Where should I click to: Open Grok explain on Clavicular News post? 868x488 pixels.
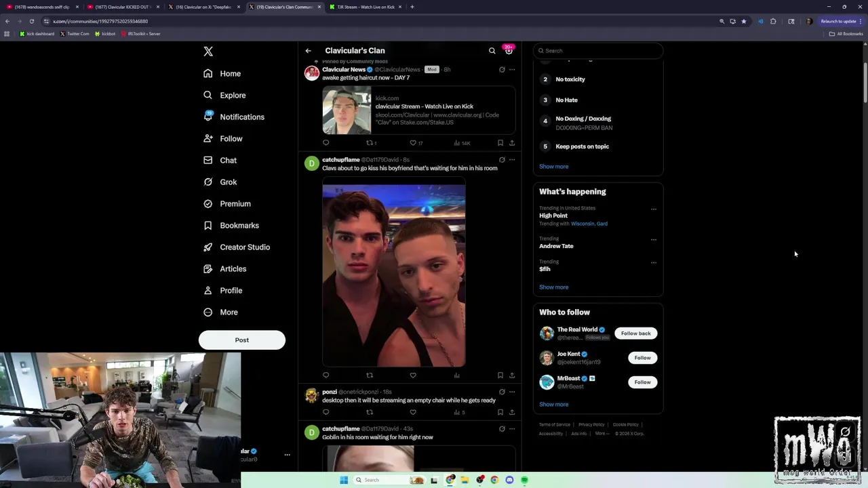(x=502, y=69)
